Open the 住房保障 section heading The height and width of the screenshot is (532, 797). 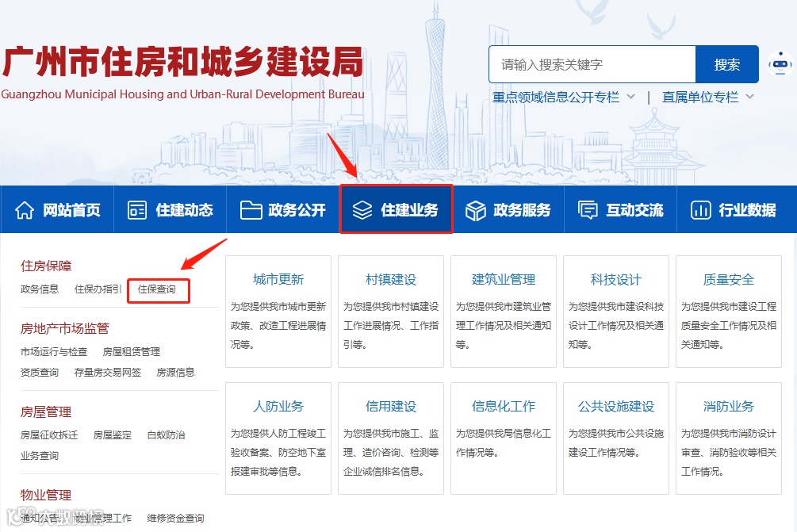(x=46, y=266)
